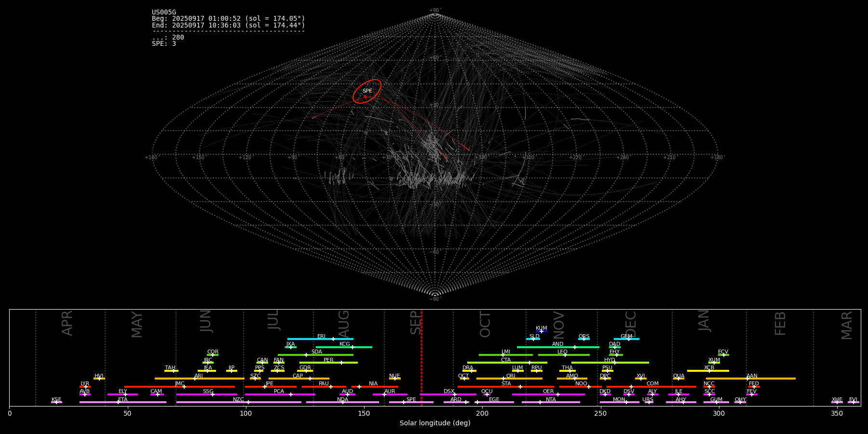
Task: Click the DEC month label
Action: tap(631, 324)
